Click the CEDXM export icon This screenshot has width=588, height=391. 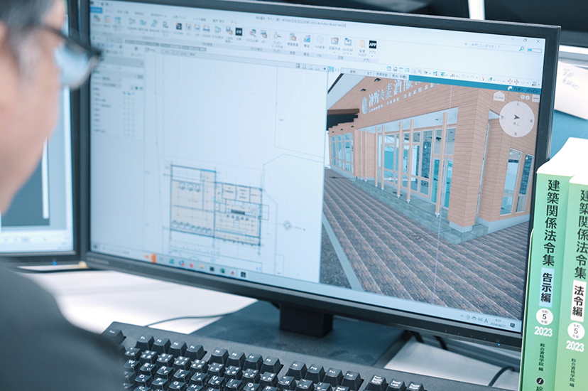point(206,28)
